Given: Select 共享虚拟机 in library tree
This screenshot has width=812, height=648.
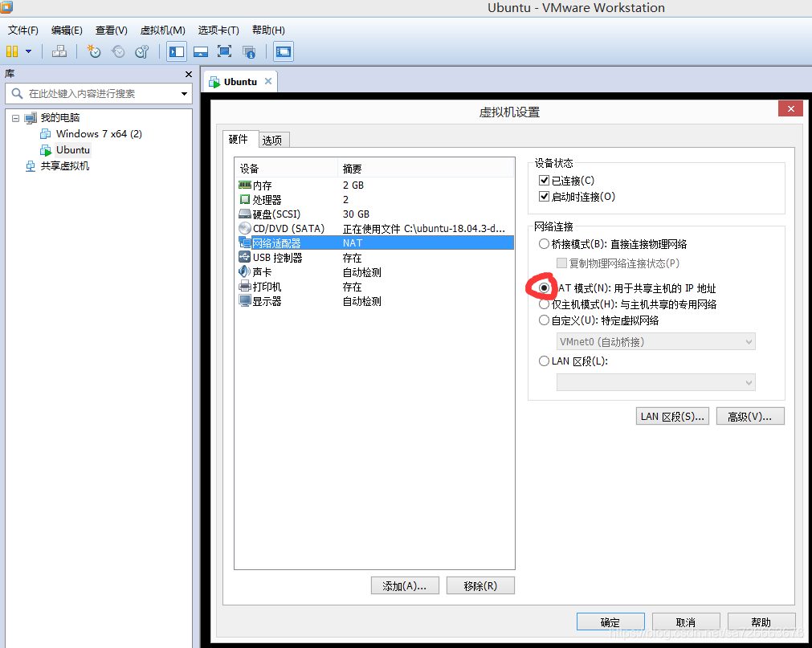Looking at the screenshot, I should pos(65,165).
